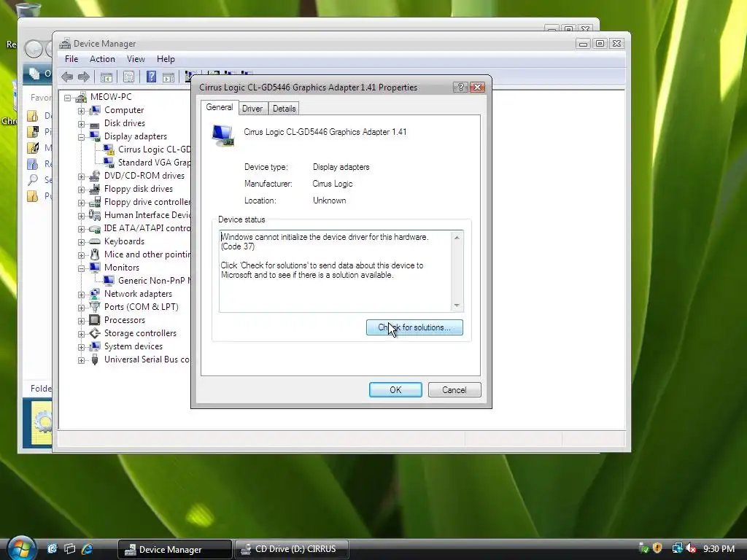
Task: Click the Cirrus Logic device warning icon
Action: click(109, 149)
